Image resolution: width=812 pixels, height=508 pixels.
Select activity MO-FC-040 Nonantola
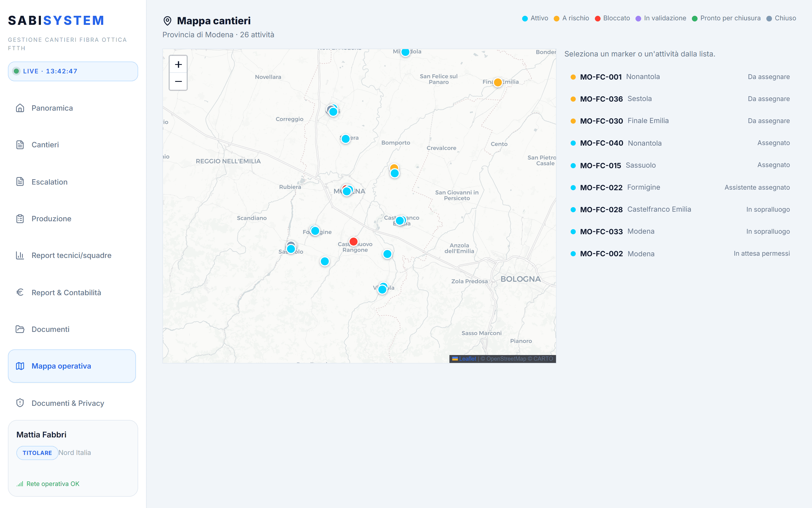point(680,143)
